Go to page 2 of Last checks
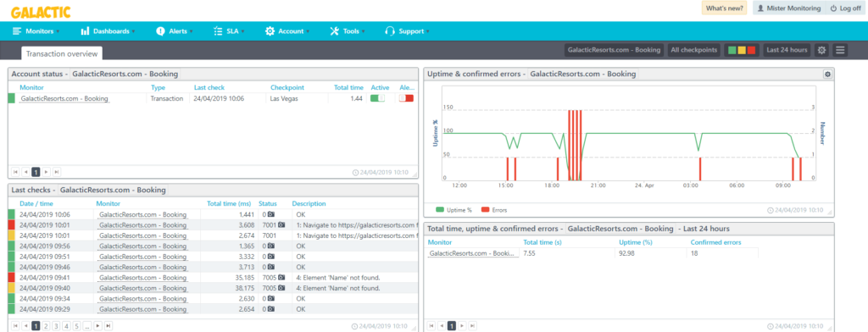 click(46, 326)
